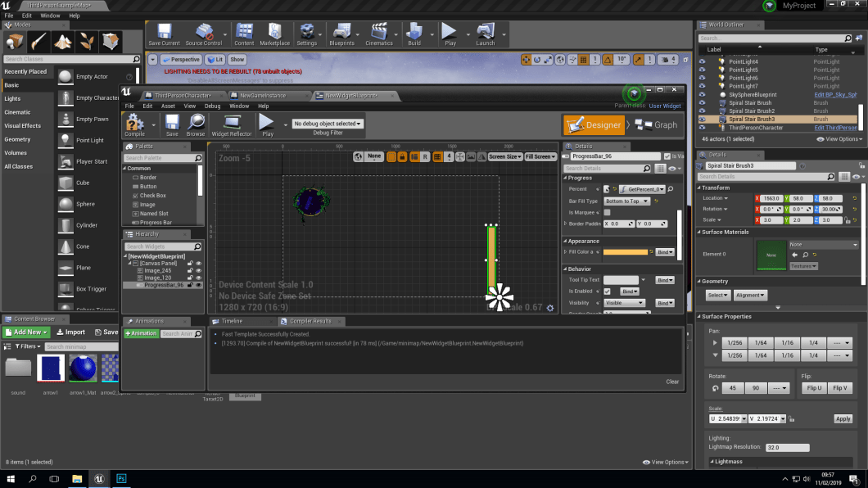
Task: Apply the surface scale values
Action: (843, 419)
